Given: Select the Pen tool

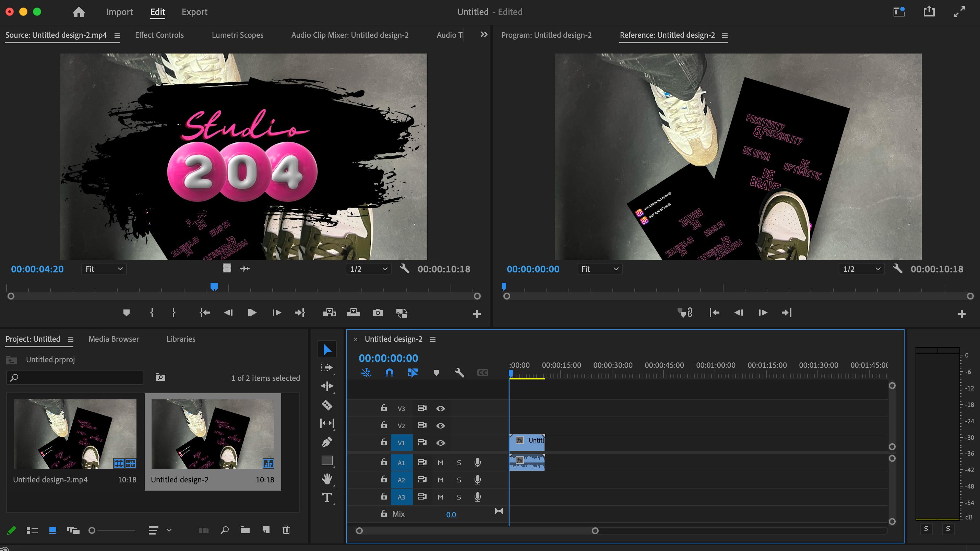Looking at the screenshot, I should click(x=327, y=442).
